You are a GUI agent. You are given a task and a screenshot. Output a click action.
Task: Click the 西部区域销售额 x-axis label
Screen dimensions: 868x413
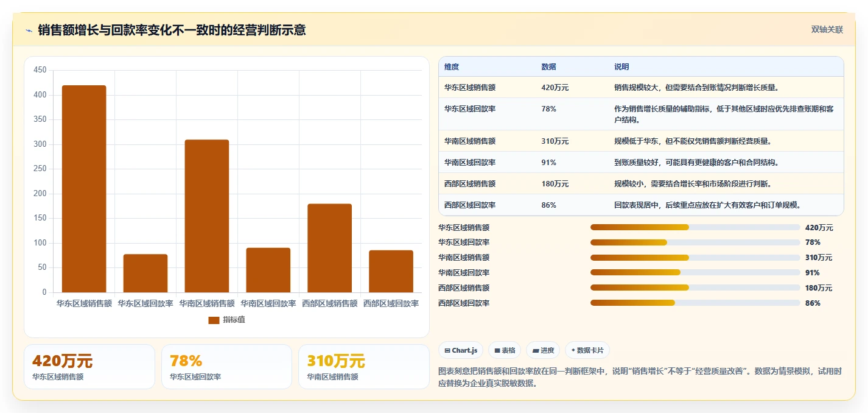[x=330, y=303]
